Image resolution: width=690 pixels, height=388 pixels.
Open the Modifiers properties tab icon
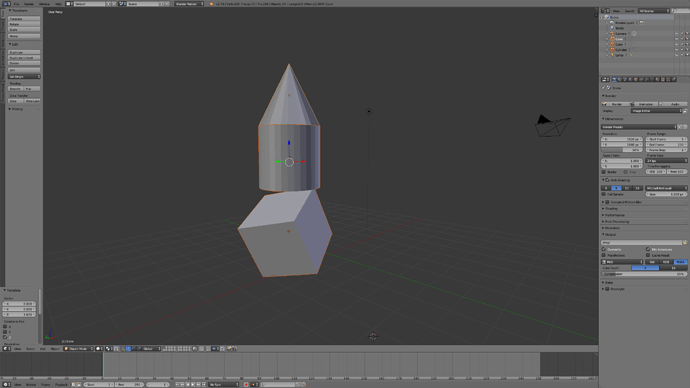(646, 80)
